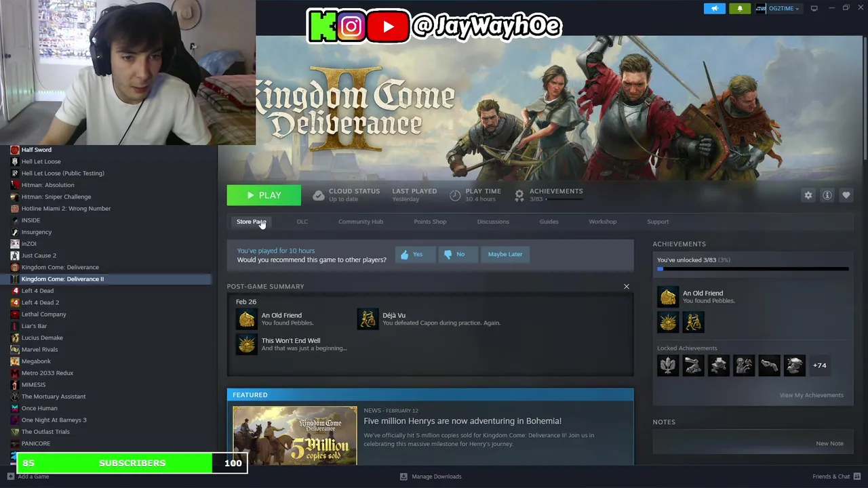Click +74 more locked achievements
Viewport: 868px width, 488px height.
[820, 365]
